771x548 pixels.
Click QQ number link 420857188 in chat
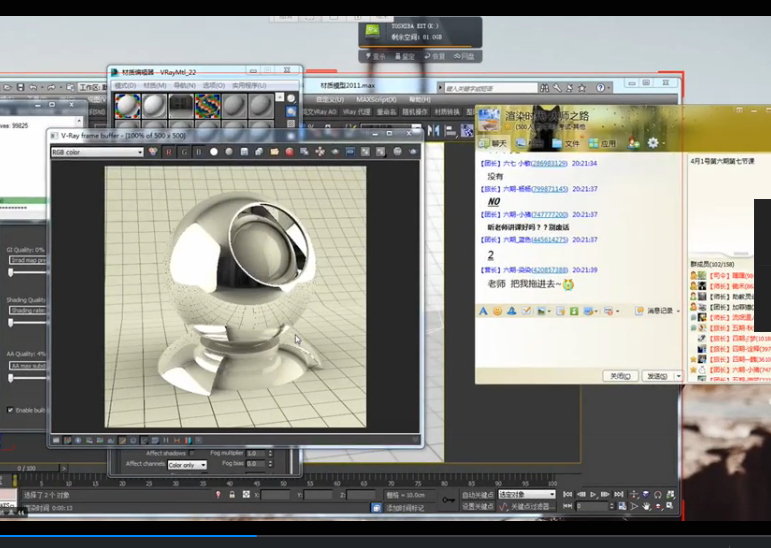550,270
